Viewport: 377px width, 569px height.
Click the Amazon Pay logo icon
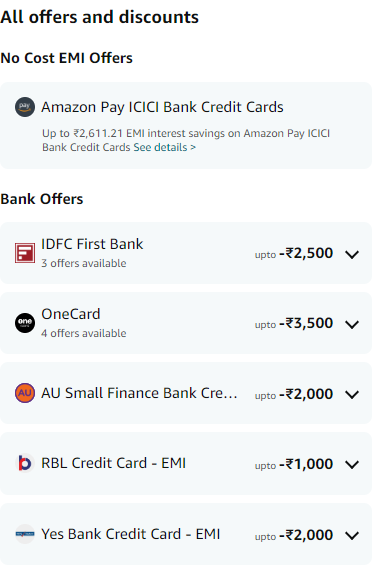(25, 107)
